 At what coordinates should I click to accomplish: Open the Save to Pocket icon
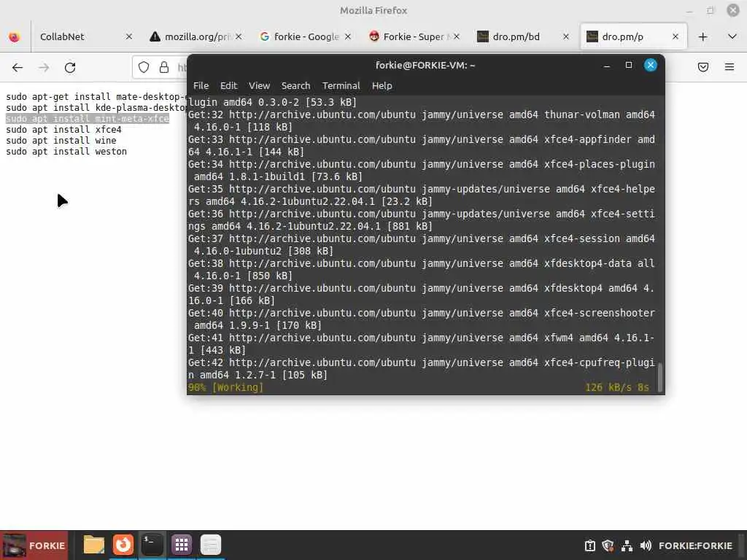(x=703, y=67)
